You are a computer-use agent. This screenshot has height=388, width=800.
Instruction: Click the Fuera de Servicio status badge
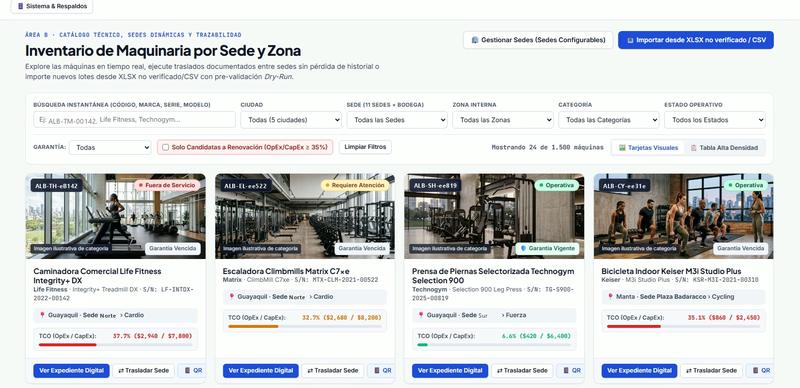coord(167,185)
